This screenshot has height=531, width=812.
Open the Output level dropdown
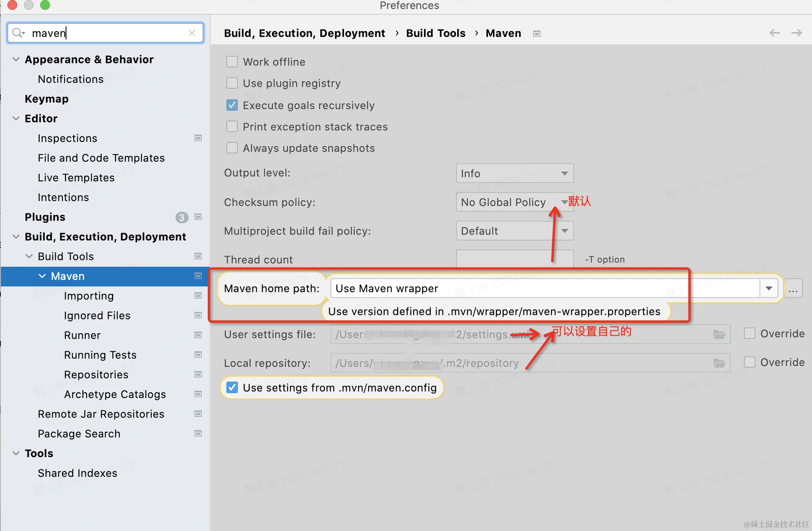coord(515,174)
